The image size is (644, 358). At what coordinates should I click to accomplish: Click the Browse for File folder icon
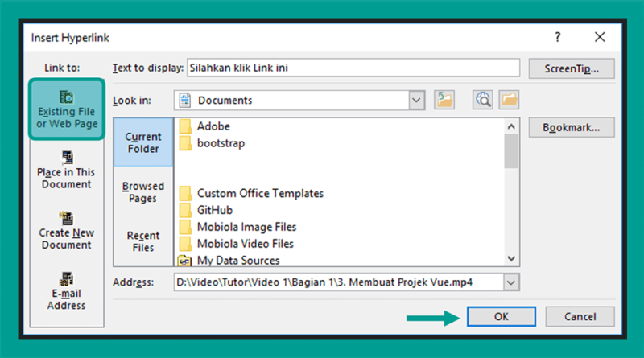pyautogui.click(x=509, y=100)
